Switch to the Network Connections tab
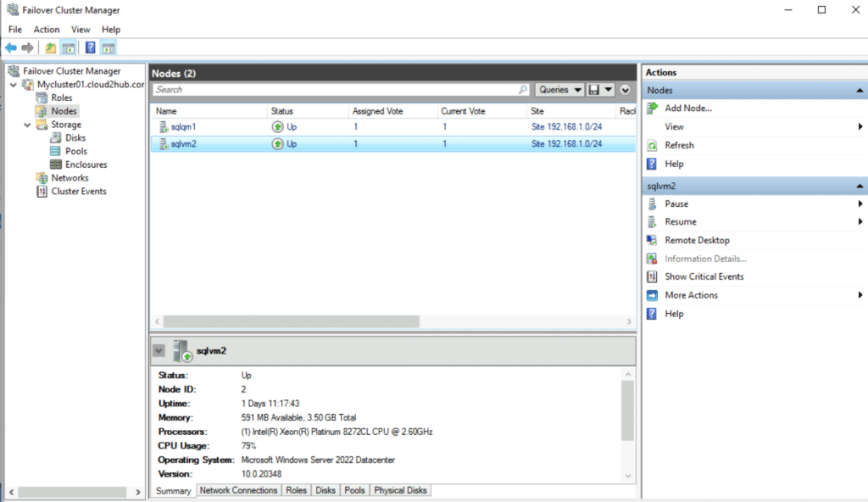Image resolution: width=868 pixels, height=502 pixels. [x=238, y=490]
